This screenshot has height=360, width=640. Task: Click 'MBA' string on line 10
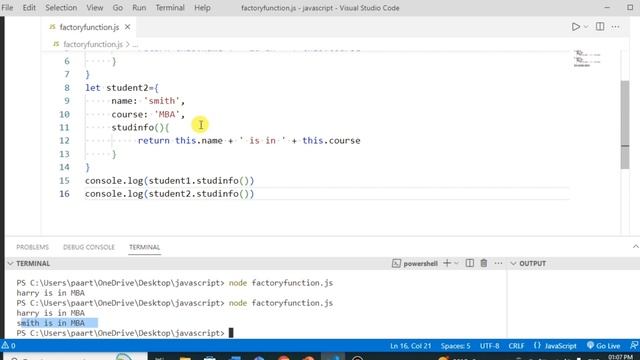(167, 114)
